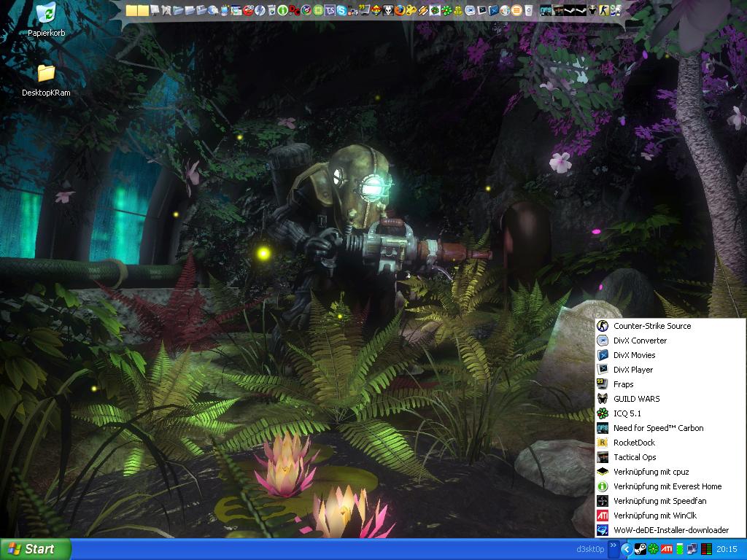Click Steam icon in system tray

pos(640,549)
